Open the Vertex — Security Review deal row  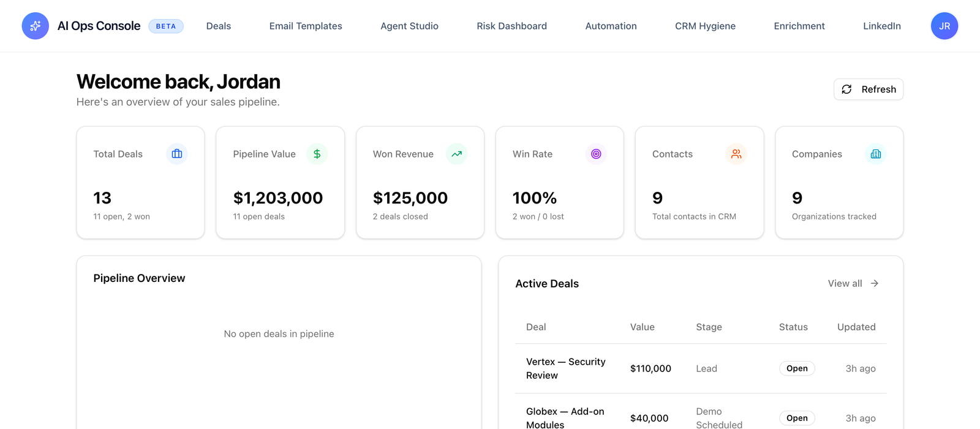pos(701,368)
